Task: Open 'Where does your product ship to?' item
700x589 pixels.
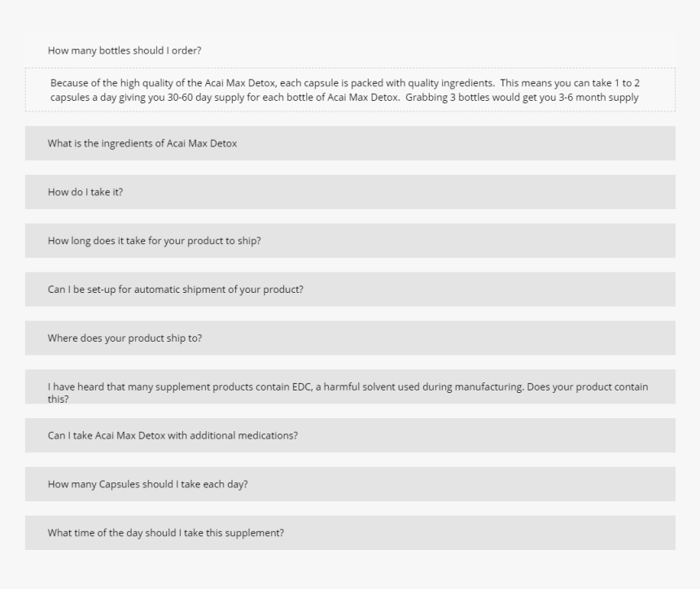Action: coord(350,338)
